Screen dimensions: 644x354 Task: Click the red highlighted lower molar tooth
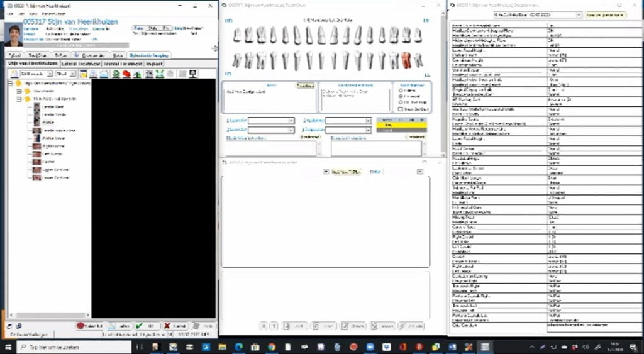pos(406,60)
